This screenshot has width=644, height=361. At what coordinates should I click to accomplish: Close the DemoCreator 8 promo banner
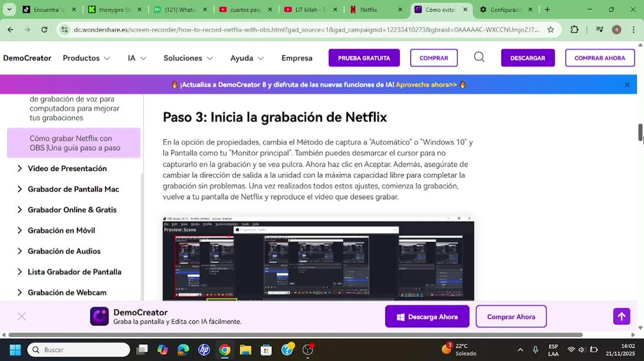point(627,85)
